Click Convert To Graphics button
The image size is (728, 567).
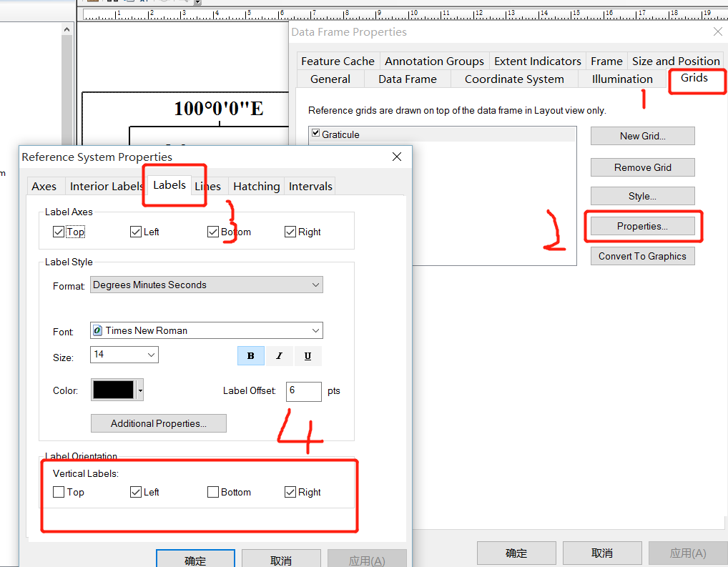pyautogui.click(x=643, y=256)
